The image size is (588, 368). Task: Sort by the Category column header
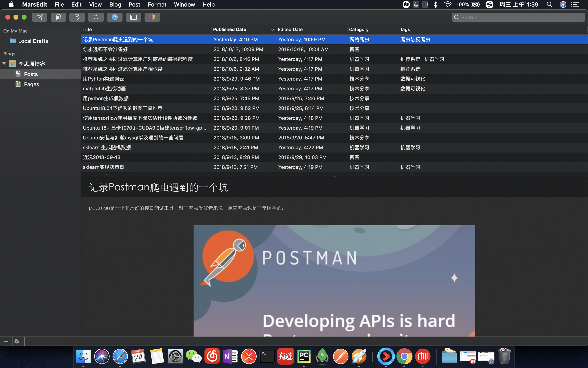tap(372, 29)
